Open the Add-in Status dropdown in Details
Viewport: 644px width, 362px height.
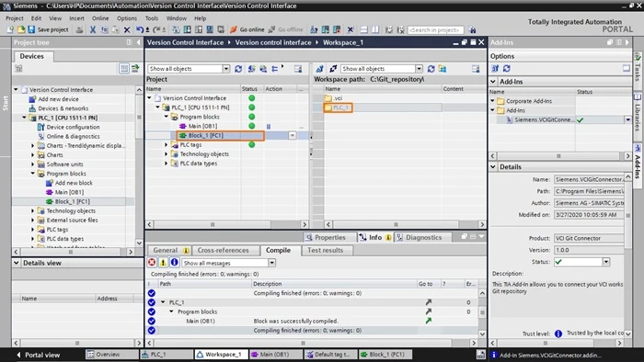(x=606, y=262)
